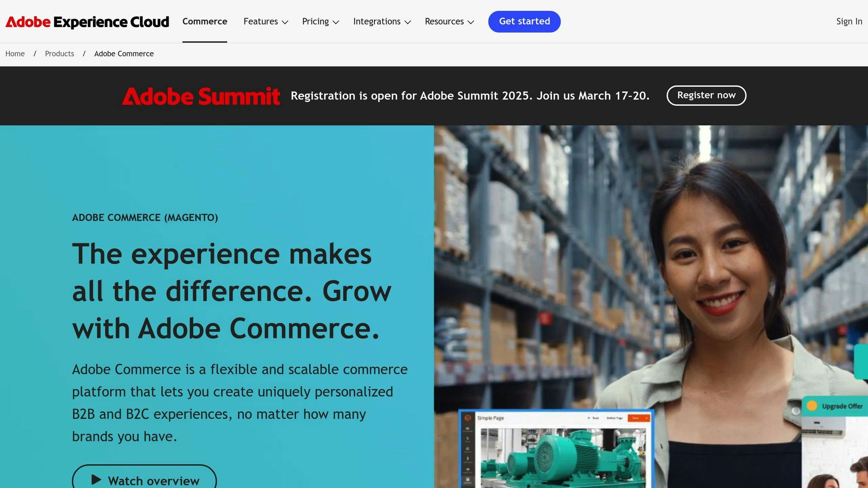Click the red Adobe Summit logo
This screenshot has width=868, height=488.
coord(201,96)
